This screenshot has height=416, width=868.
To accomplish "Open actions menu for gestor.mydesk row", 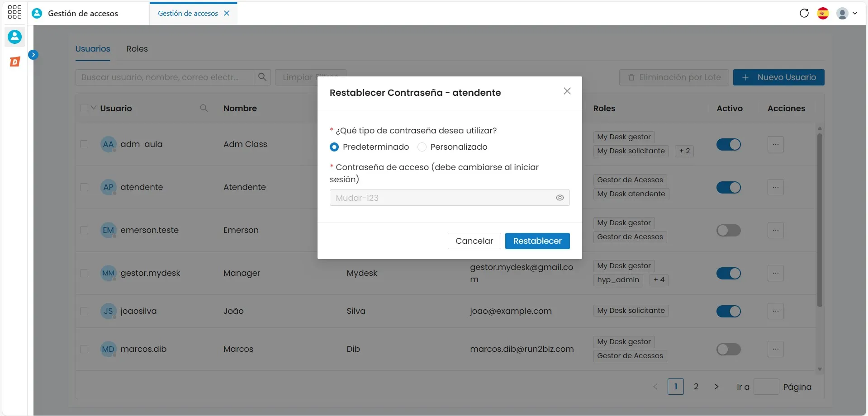I will 775,273.
